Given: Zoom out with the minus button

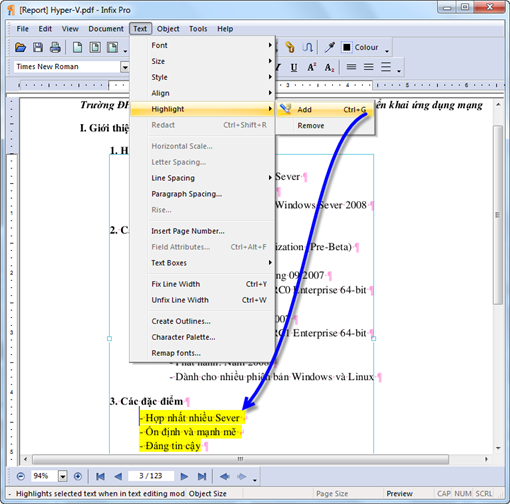Looking at the screenshot, I should tap(21, 476).
